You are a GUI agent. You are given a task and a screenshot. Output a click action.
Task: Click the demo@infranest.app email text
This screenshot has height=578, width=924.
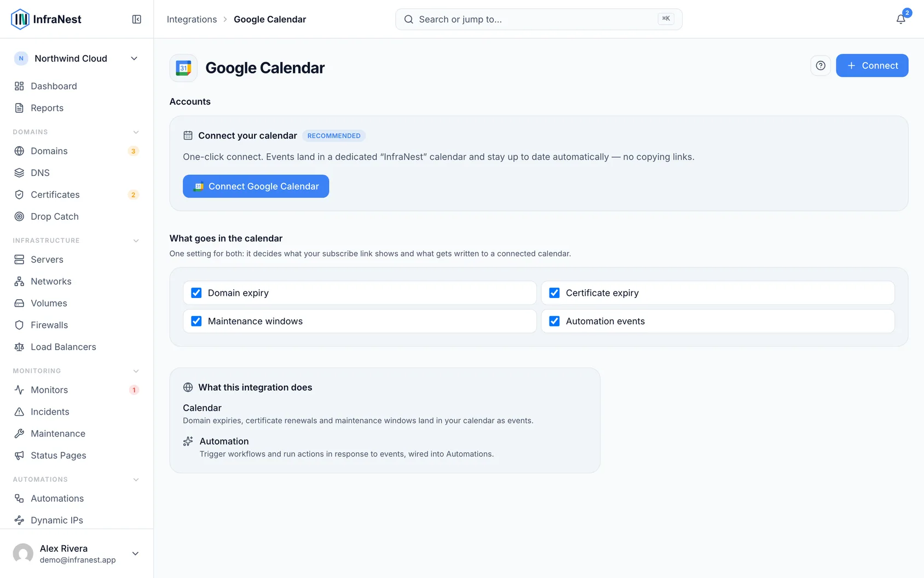tap(78, 560)
